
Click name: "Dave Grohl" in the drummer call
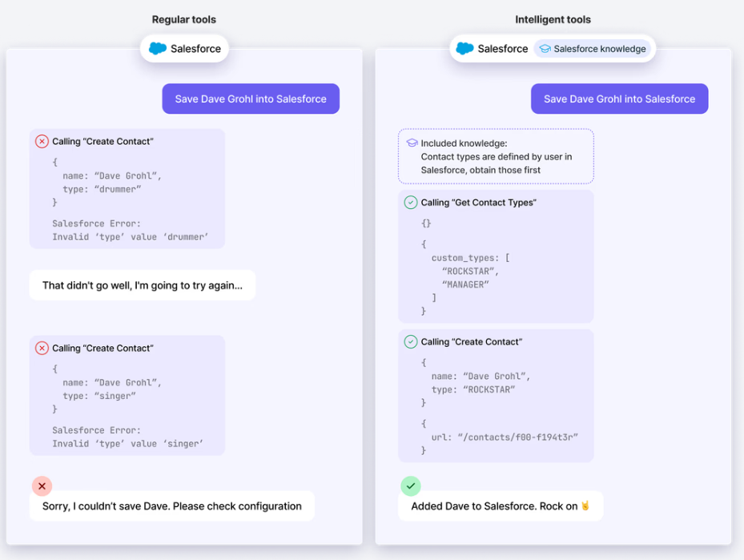click(112, 176)
